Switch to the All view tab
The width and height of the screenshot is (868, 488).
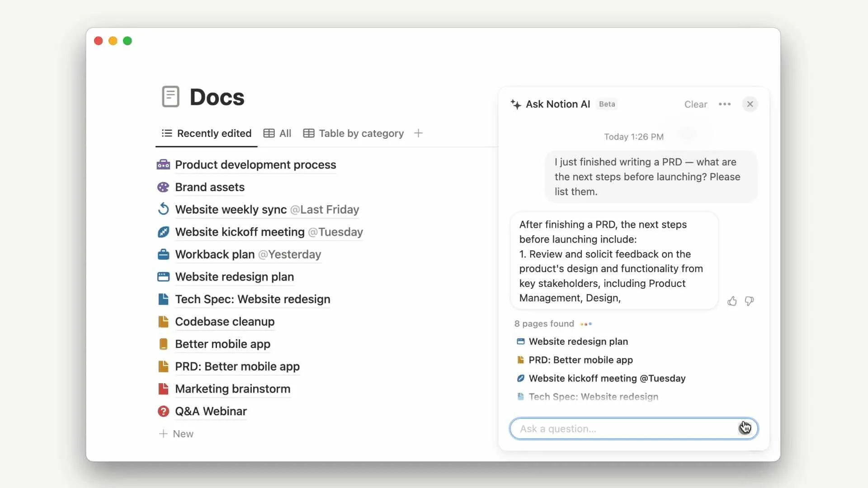point(278,133)
